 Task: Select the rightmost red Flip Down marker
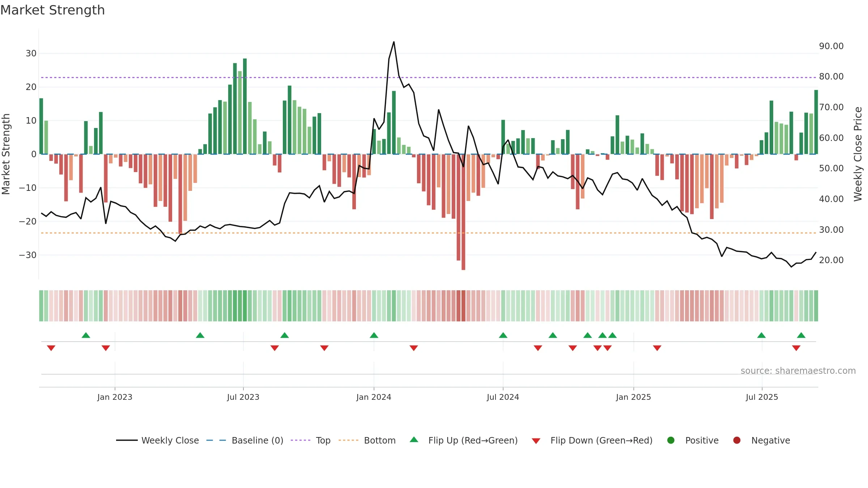[x=796, y=348]
